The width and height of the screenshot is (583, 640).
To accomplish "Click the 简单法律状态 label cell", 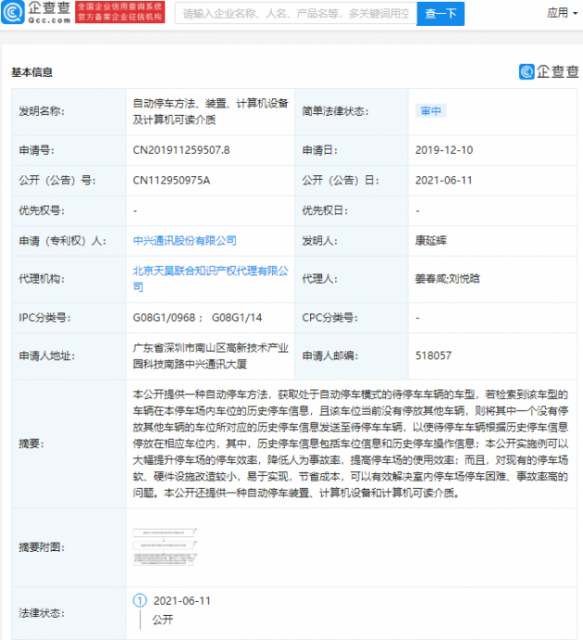I will (351, 111).
